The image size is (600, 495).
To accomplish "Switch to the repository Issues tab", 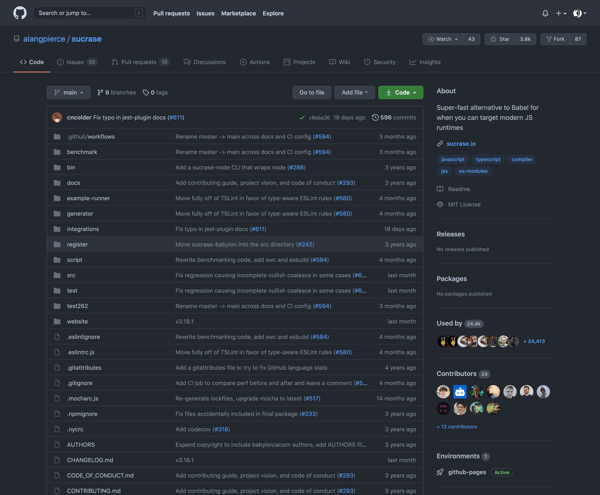I will [77, 62].
